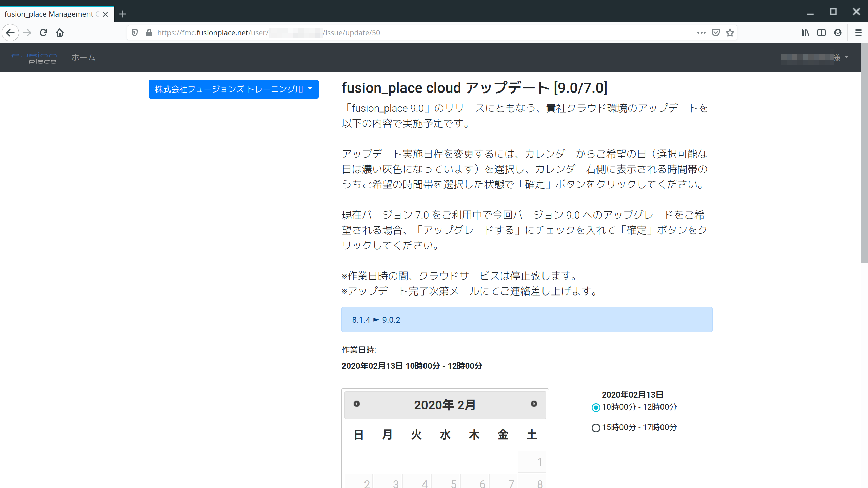The height and width of the screenshot is (488, 868).
Task: Expand 株式会社フュージョンズ トレーニング用 dropdown
Action: [x=234, y=89]
